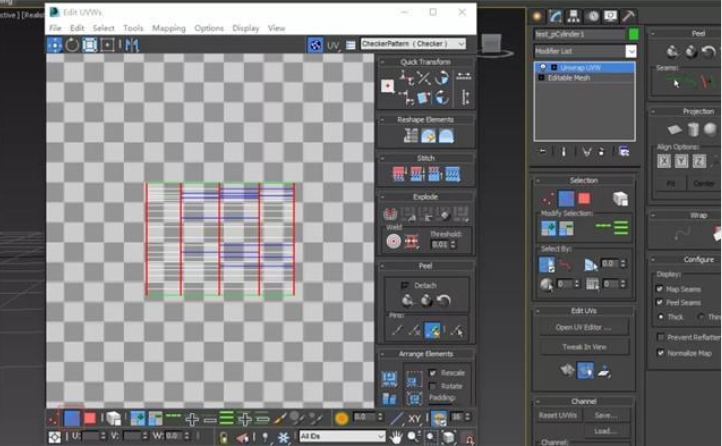The image size is (722, 446).
Task: Toggle the Detach checkbox under Peel
Action: 405,285
